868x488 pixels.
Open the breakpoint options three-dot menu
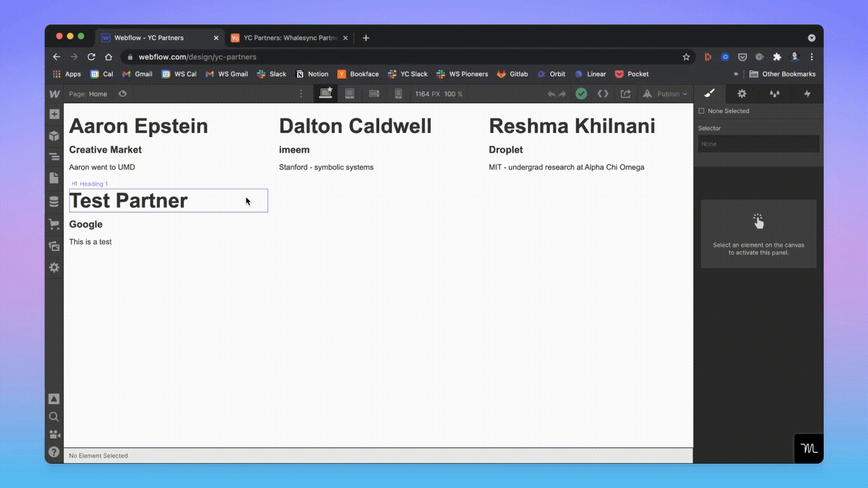click(301, 94)
